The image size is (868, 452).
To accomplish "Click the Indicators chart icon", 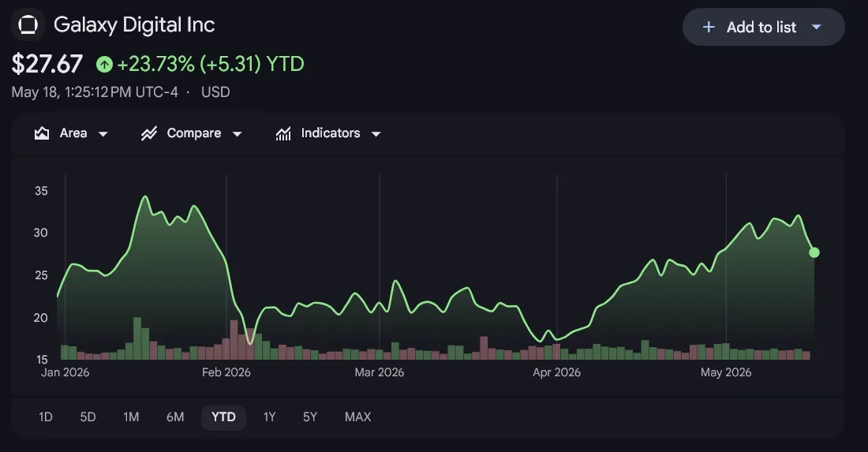I will click(x=283, y=133).
